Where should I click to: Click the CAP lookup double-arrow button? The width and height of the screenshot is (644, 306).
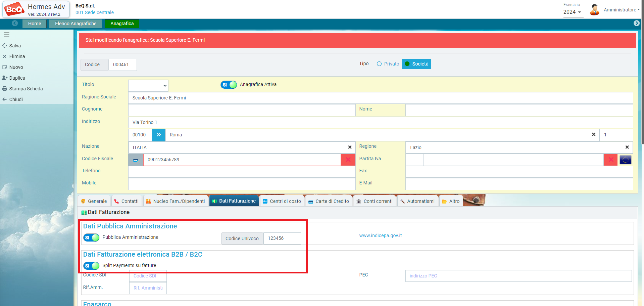pos(158,135)
